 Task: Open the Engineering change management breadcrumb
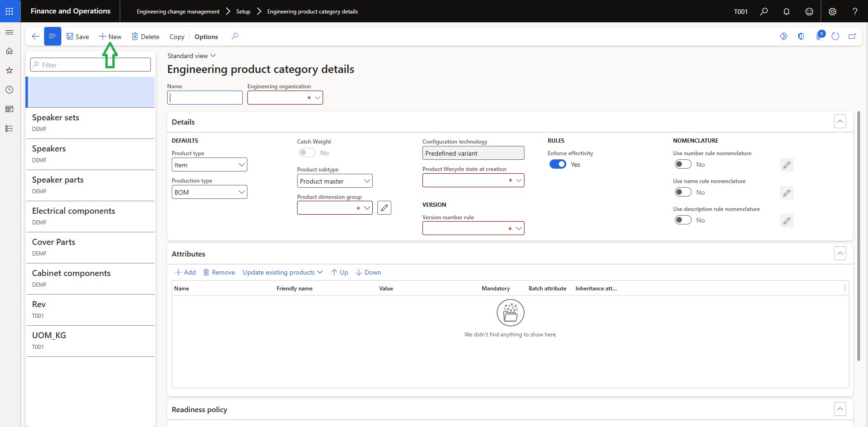(x=178, y=11)
